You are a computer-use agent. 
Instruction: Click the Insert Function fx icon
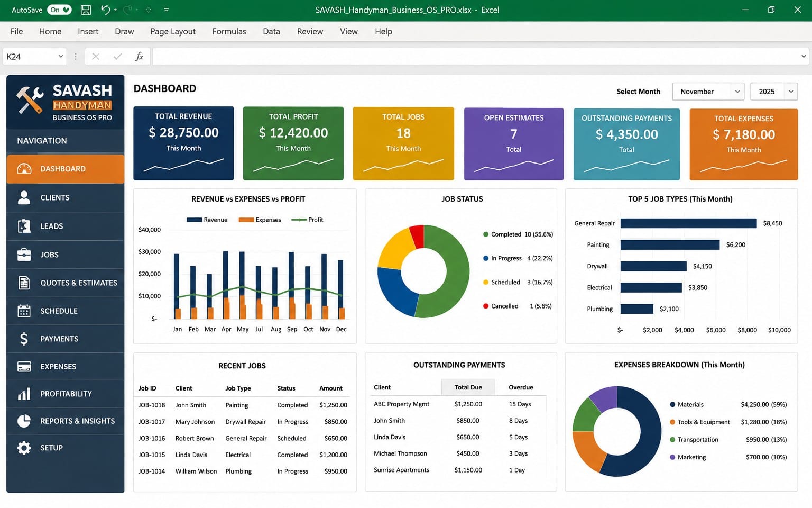pyautogui.click(x=139, y=56)
